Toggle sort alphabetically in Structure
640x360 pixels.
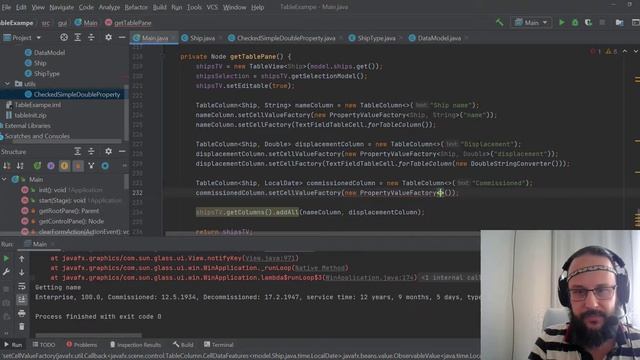(x=20, y=166)
